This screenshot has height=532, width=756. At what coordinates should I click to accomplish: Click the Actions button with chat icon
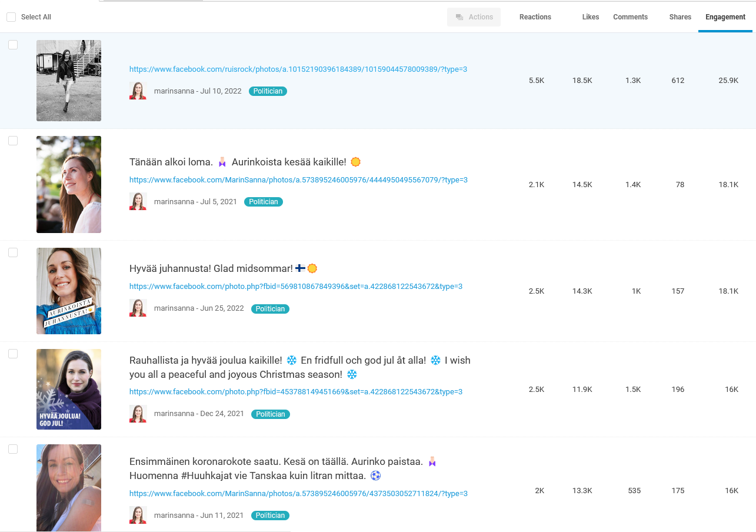click(x=474, y=17)
